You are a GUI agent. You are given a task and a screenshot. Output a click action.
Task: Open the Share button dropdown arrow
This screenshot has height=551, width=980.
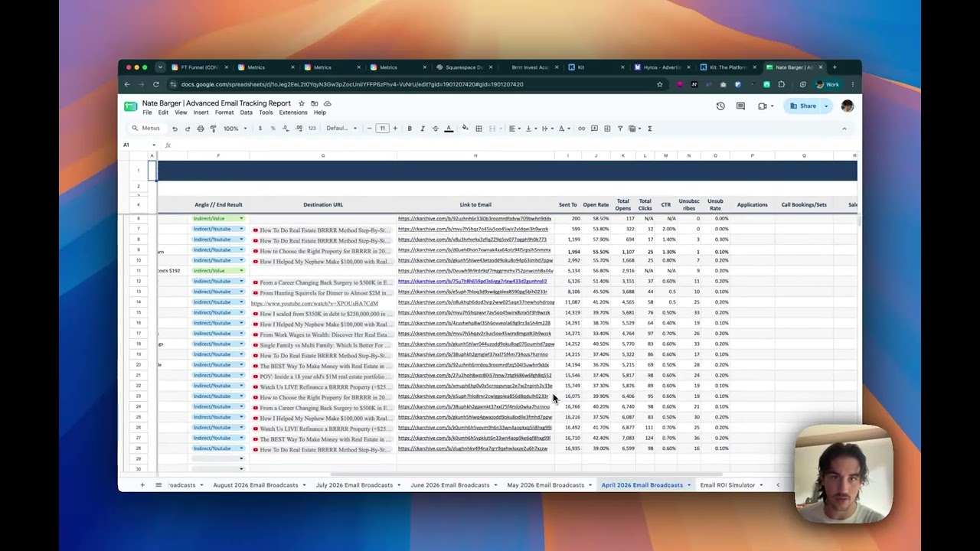(825, 106)
